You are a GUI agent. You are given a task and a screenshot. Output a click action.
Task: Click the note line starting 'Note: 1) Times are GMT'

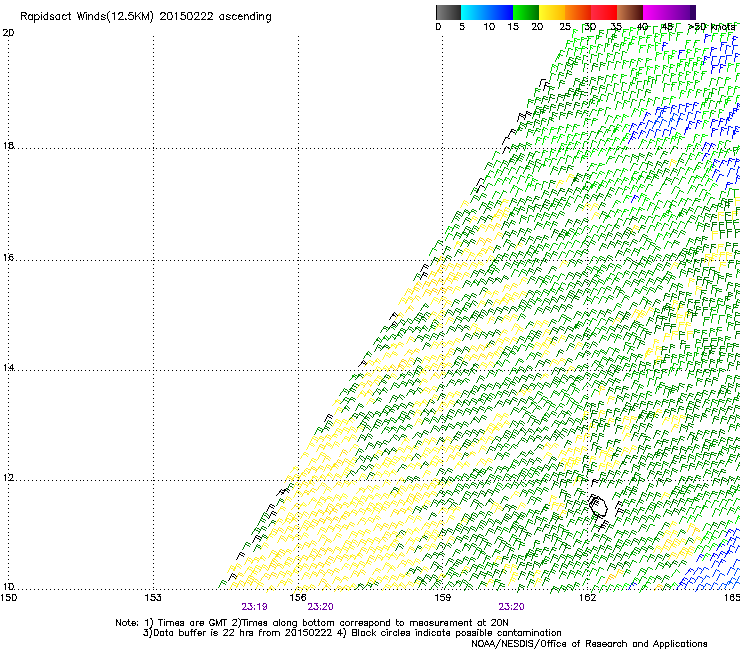coord(312,623)
